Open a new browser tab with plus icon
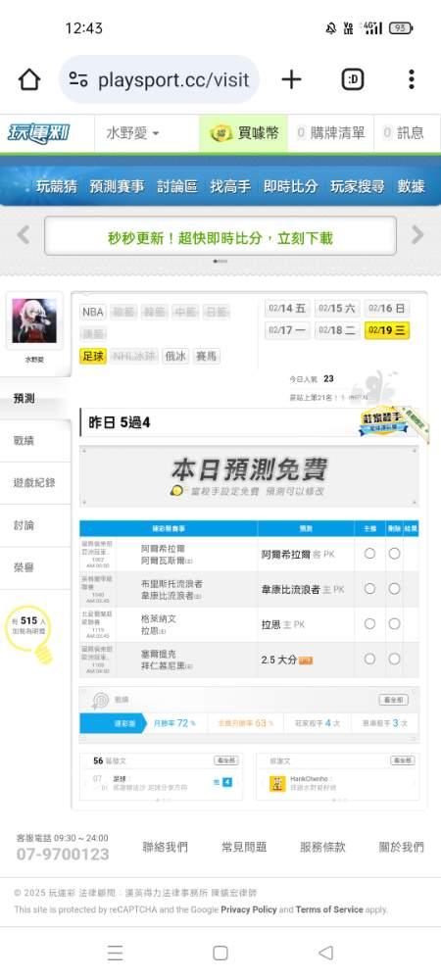Viewport: 441px width, 980px height. (x=291, y=79)
